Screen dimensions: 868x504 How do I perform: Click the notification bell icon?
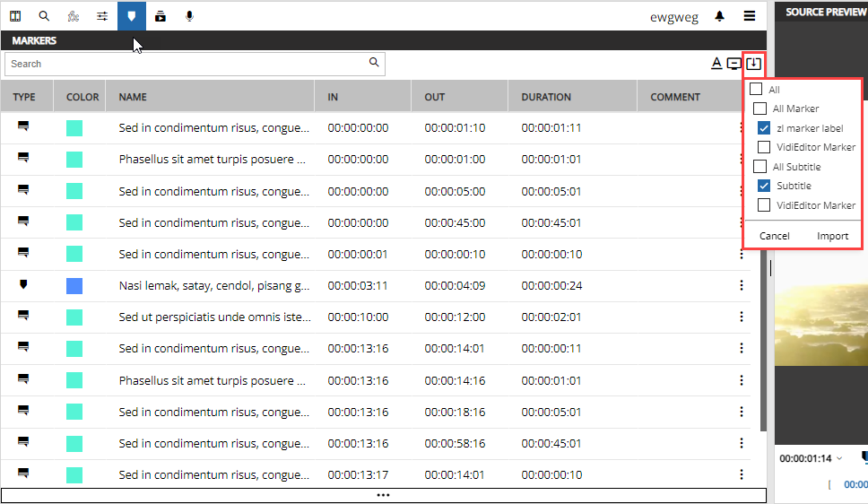point(719,16)
